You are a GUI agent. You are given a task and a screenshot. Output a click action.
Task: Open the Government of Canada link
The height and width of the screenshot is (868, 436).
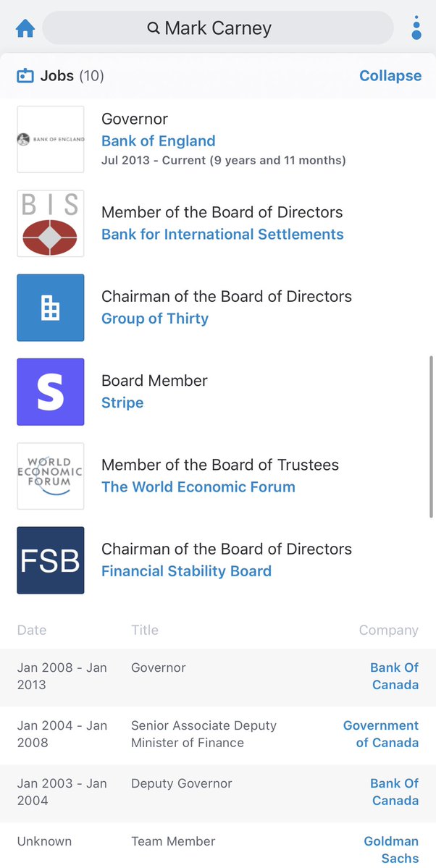pos(381,734)
